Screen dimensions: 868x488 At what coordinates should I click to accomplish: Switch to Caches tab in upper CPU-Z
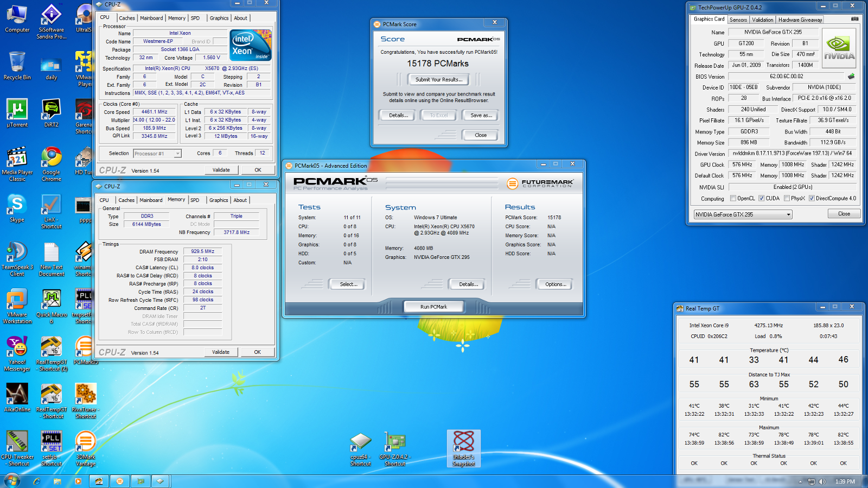tap(126, 18)
